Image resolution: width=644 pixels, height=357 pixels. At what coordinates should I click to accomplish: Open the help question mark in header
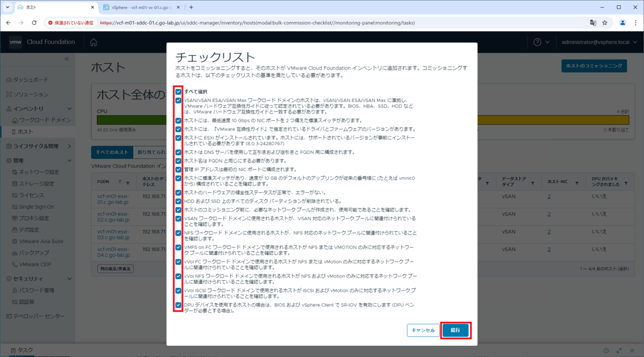pyautogui.click(x=537, y=42)
